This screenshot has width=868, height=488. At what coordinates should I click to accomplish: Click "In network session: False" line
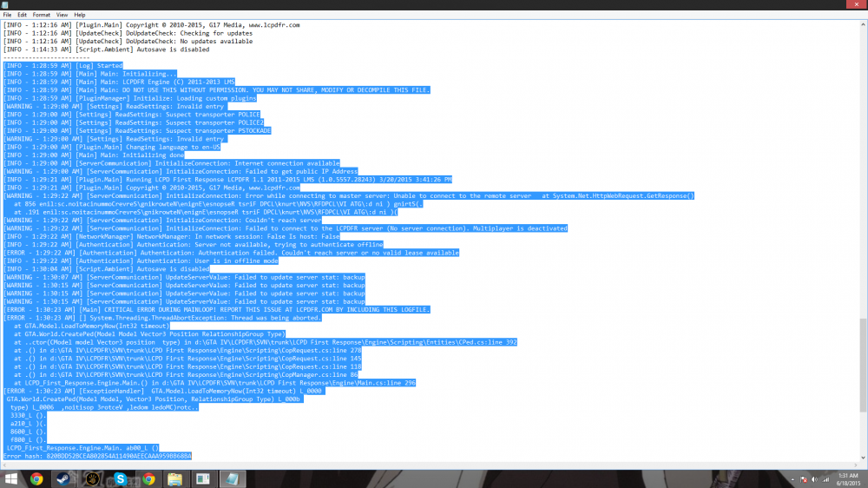[172, 236]
